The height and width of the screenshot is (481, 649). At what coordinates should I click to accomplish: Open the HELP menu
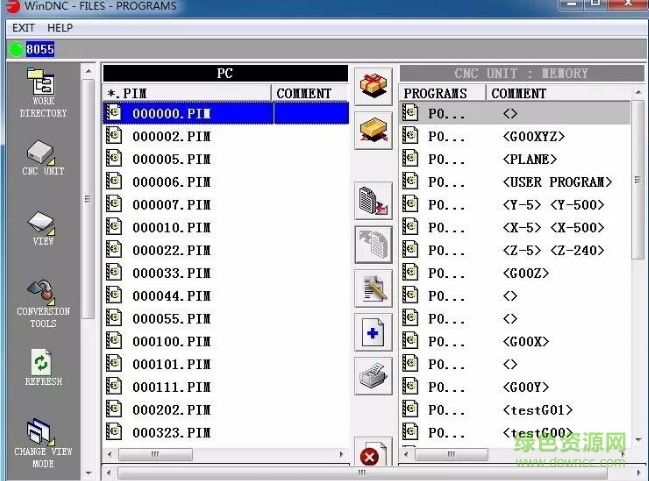60,28
